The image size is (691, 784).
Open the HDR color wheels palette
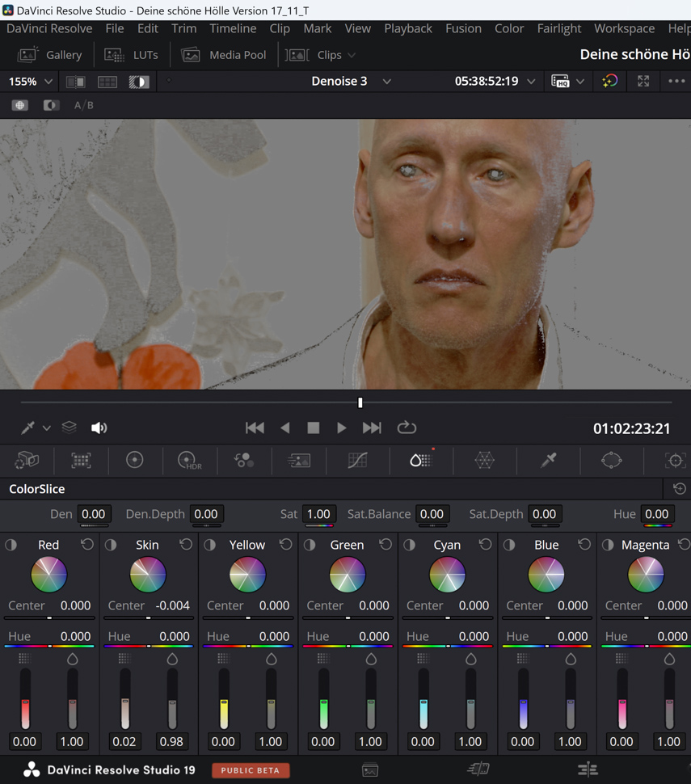point(190,460)
